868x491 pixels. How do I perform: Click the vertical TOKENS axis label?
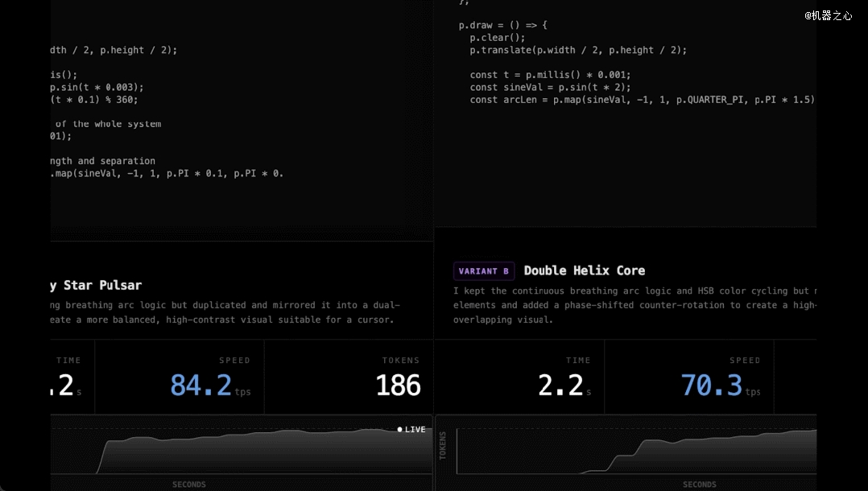[443, 445]
